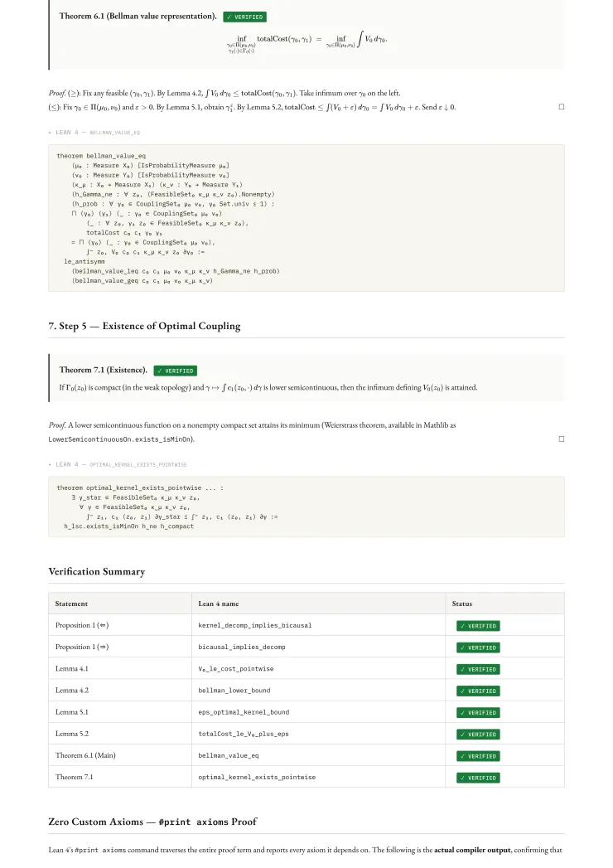Click the 'Step 5 — Existence of Optimal Coupling' heading
Viewport: 613px width, 868px height.
(144, 326)
